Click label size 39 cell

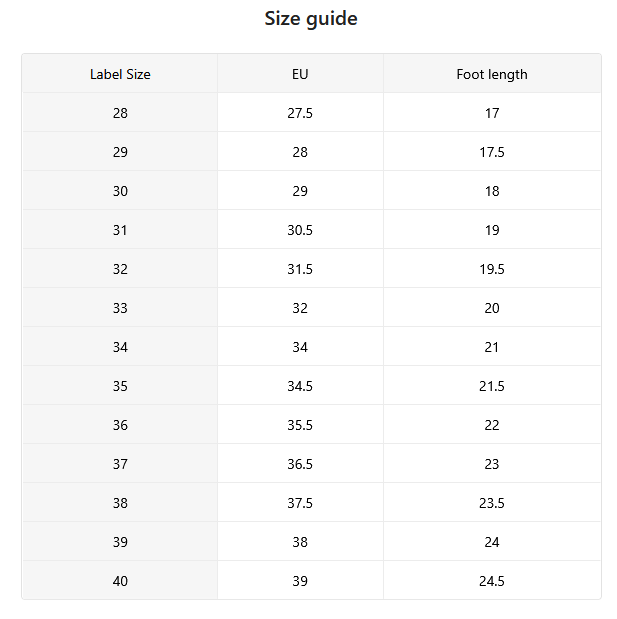(x=120, y=542)
